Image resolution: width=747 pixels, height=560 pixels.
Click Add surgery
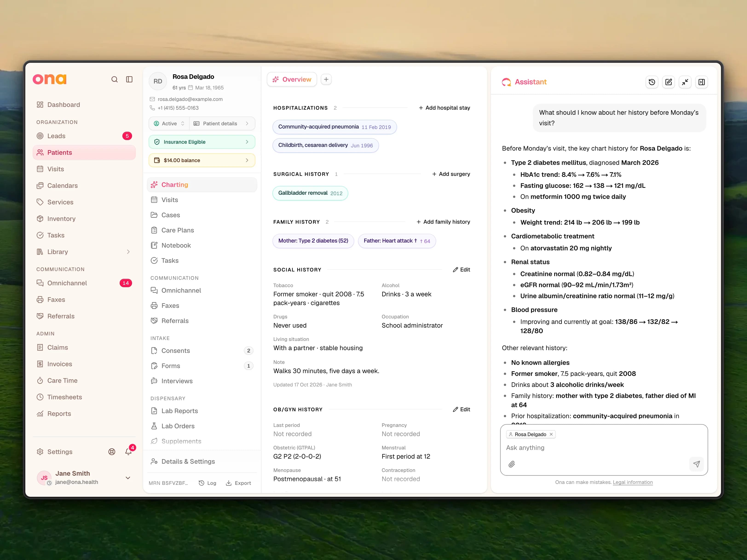451,174
